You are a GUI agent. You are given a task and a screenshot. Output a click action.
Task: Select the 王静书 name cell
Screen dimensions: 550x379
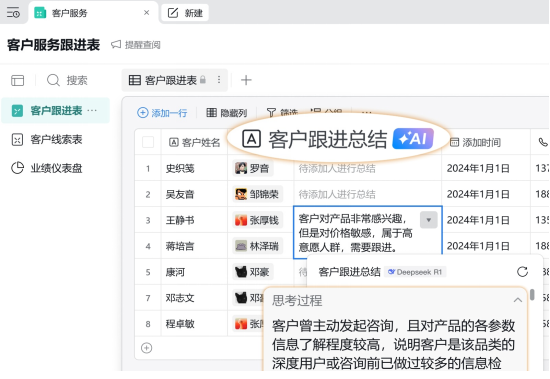pos(194,220)
